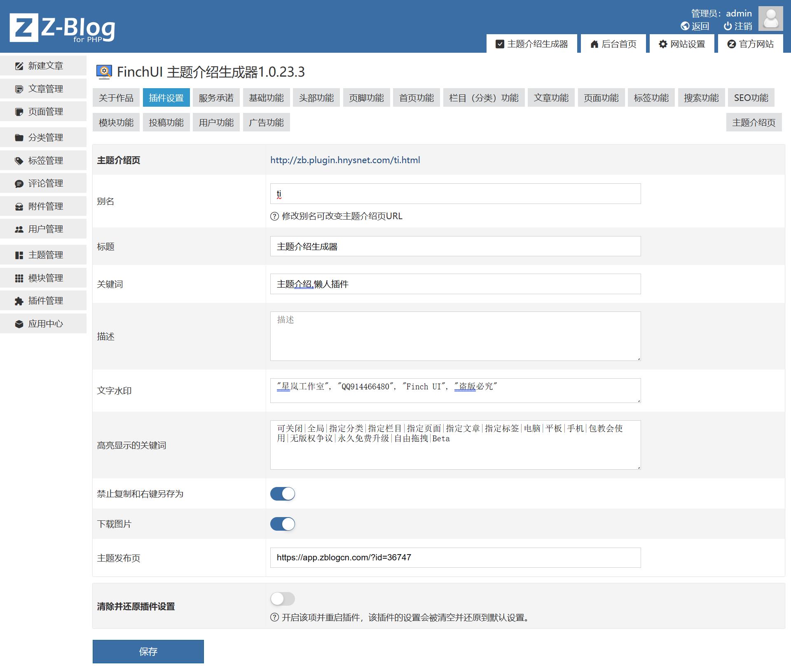Open 应用中心 in the sidebar
This screenshot has height=672, width=791.
click(x=43, y=324)
